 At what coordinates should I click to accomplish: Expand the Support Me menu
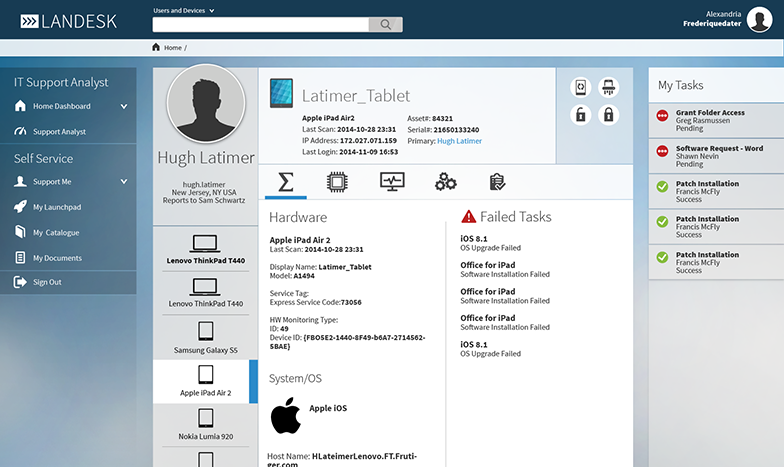[x=124, y=182]
